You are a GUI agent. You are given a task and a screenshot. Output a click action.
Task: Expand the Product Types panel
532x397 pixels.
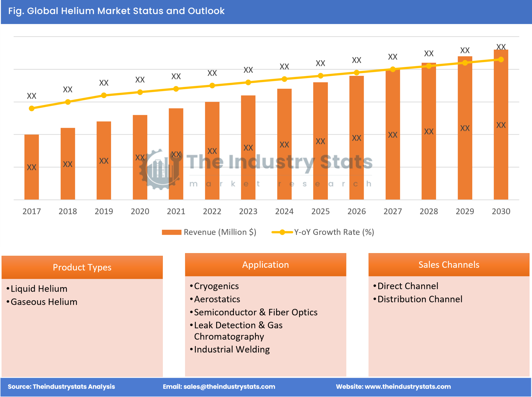(82, 267)
